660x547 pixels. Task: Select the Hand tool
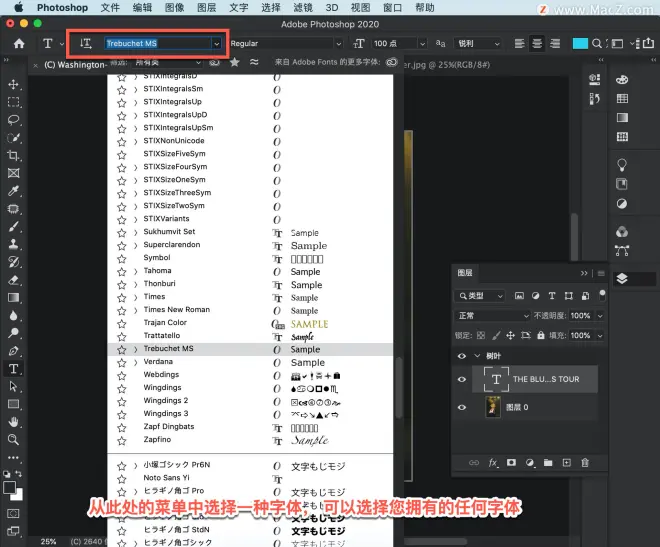pos(13,422)
